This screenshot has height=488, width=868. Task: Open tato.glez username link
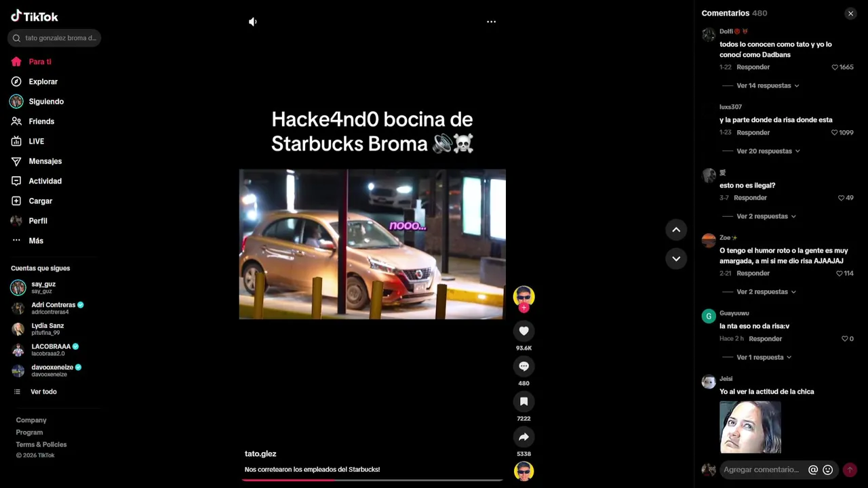[260, 454]
